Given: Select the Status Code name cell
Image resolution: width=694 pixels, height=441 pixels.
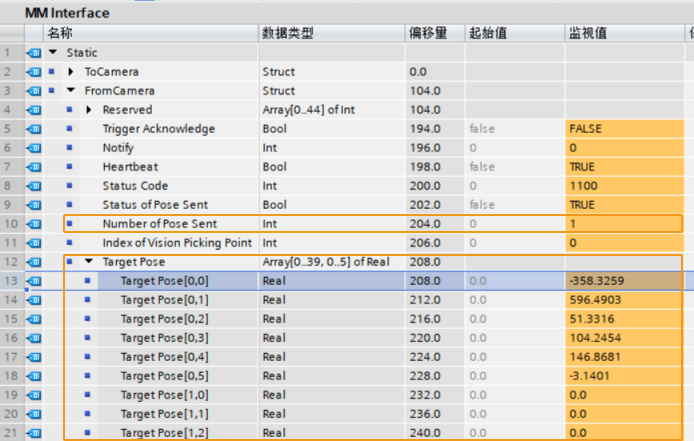Looking at the screenshot, I should point(135,186).
